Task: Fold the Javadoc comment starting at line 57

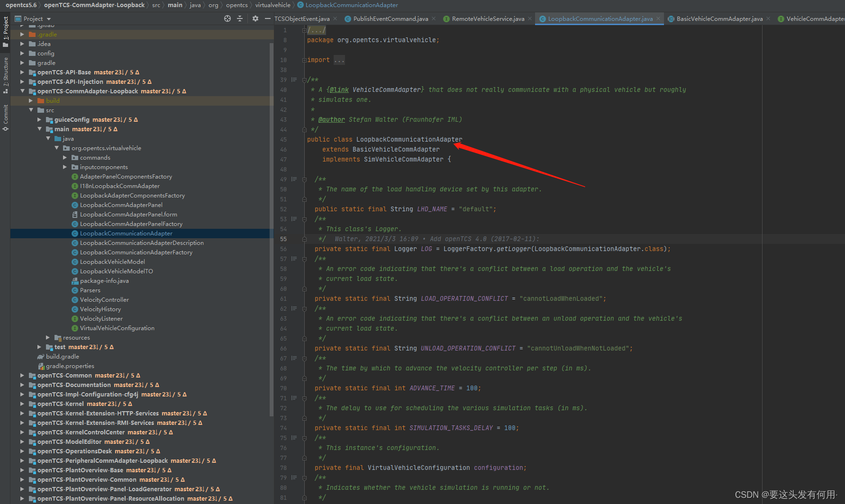Action: pos(304,259)
